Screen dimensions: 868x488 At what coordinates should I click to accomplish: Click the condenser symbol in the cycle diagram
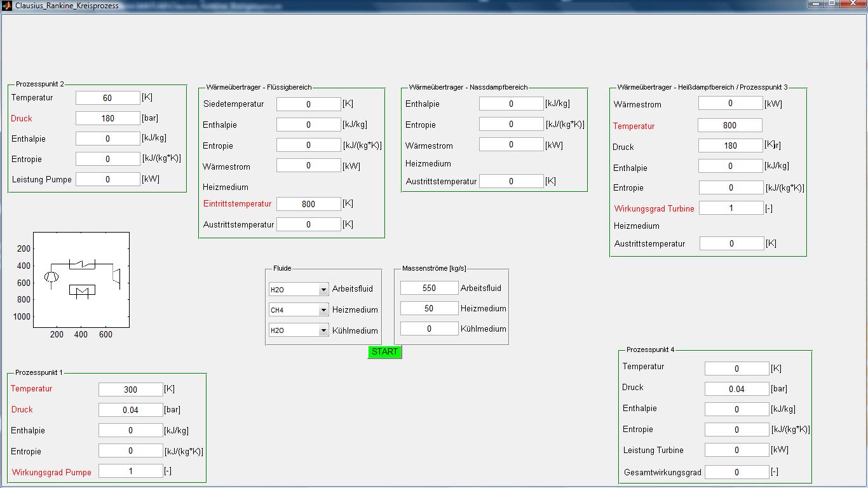tap(82, 290)
